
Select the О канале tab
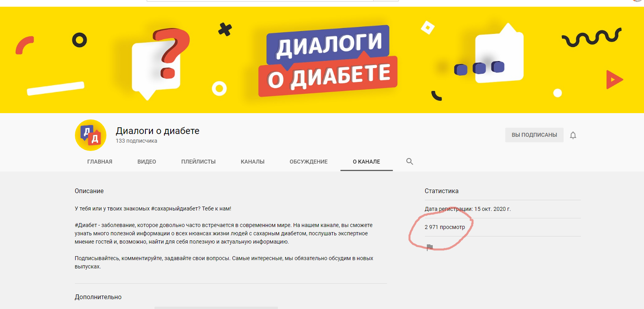click(x=367, y=162)
